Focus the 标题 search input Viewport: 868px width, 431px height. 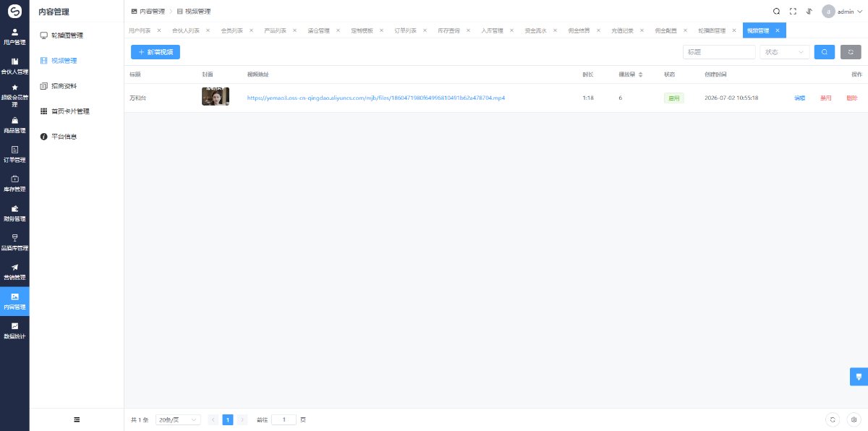point(719,52)
